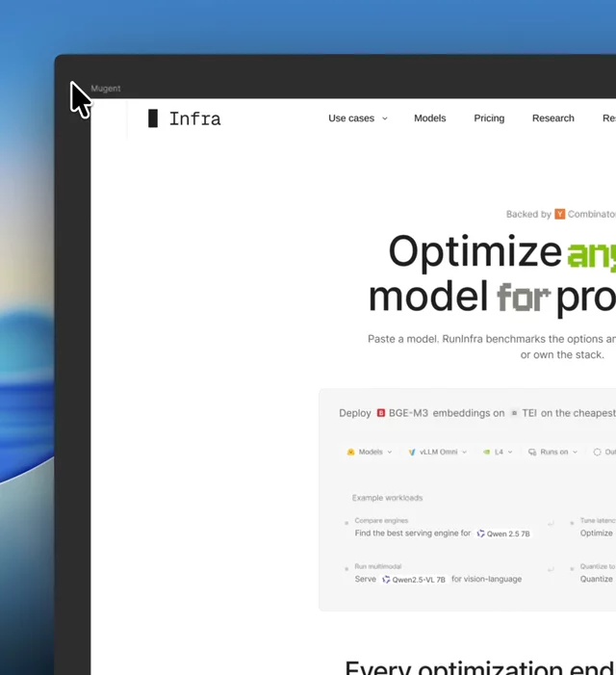
Task: Click the 'or own the stack.' text
Action: point(562,355)
